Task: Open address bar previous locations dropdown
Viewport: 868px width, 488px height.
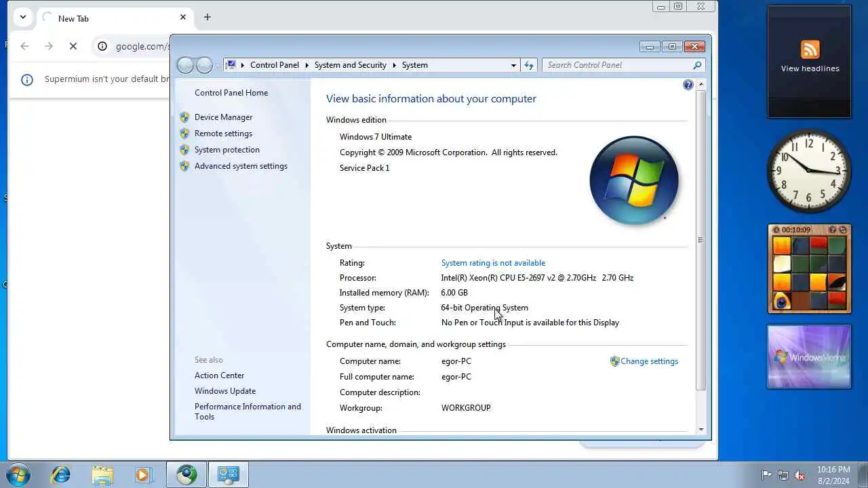Action: coord(513,65)
